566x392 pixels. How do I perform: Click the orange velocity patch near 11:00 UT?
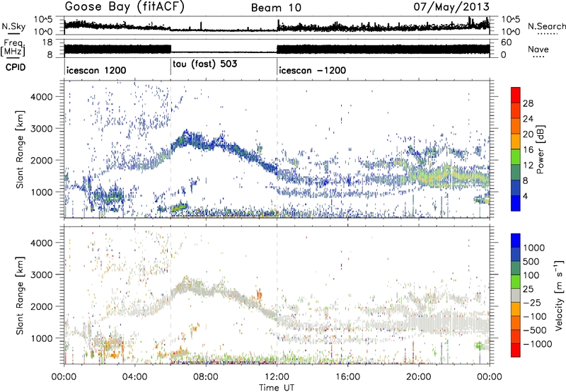point(259,294)
